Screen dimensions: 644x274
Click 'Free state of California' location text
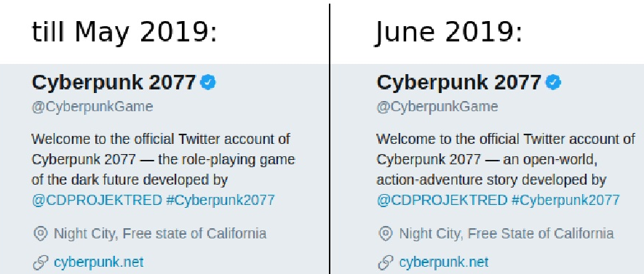point(194,233)
